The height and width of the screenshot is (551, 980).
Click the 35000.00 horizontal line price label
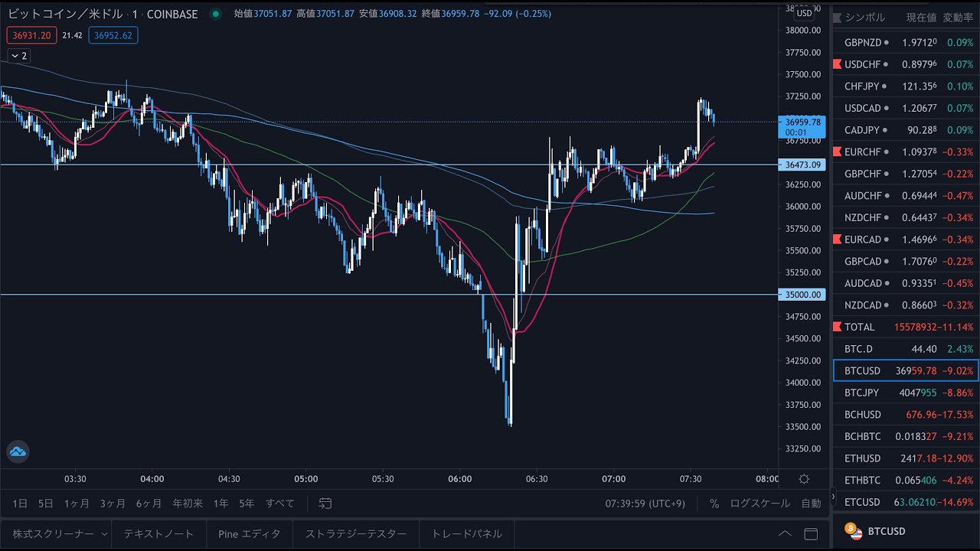(x=802, y=295)
